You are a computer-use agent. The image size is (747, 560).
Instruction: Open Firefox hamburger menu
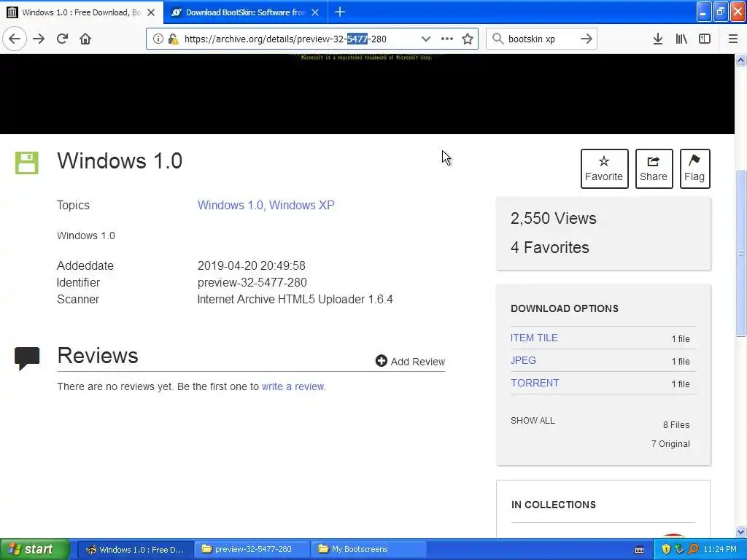point(733,39)
